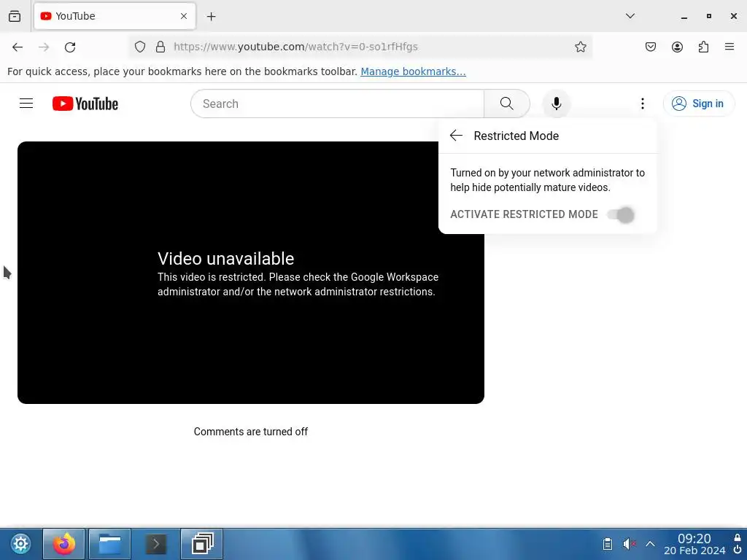
Task: Select the YouTube browser tab
Action: [115, 16]
